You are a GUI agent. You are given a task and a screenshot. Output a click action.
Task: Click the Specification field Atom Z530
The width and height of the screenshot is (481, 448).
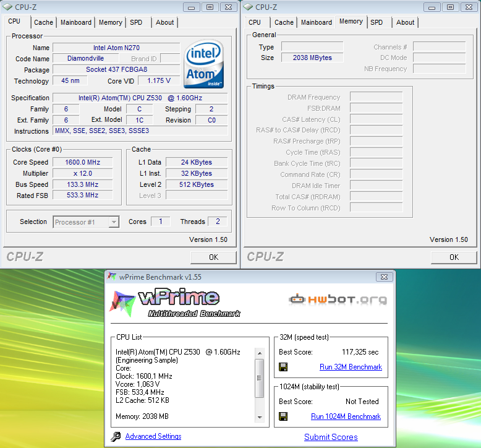click(140, 98)
